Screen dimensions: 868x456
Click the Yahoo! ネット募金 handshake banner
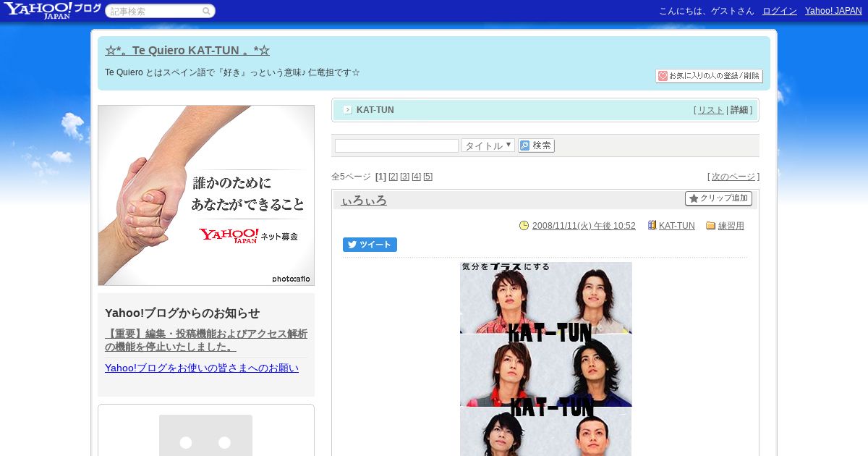(206, 195)
